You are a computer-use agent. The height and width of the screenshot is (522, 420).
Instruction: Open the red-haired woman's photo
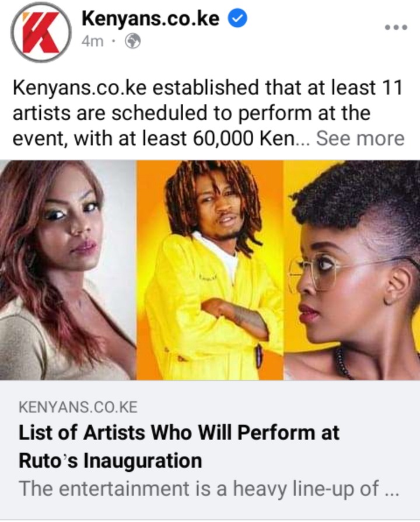tap(68, 270)
